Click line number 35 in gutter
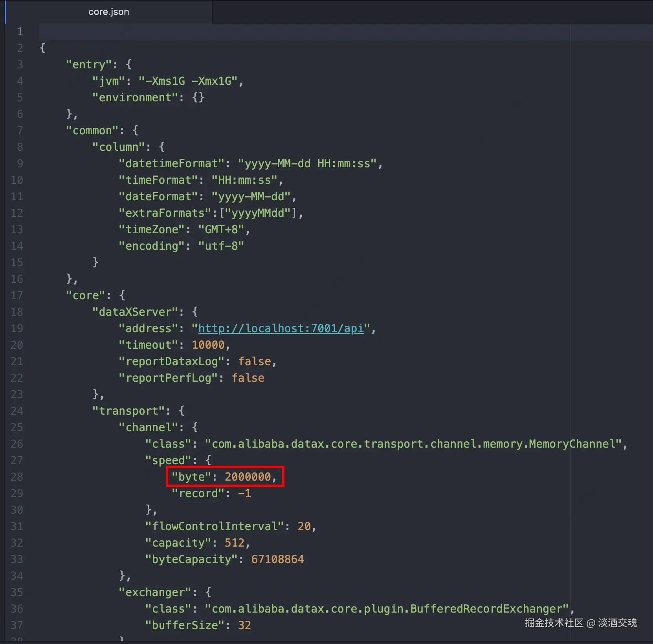Screen dimensions: 653x644 17,592
